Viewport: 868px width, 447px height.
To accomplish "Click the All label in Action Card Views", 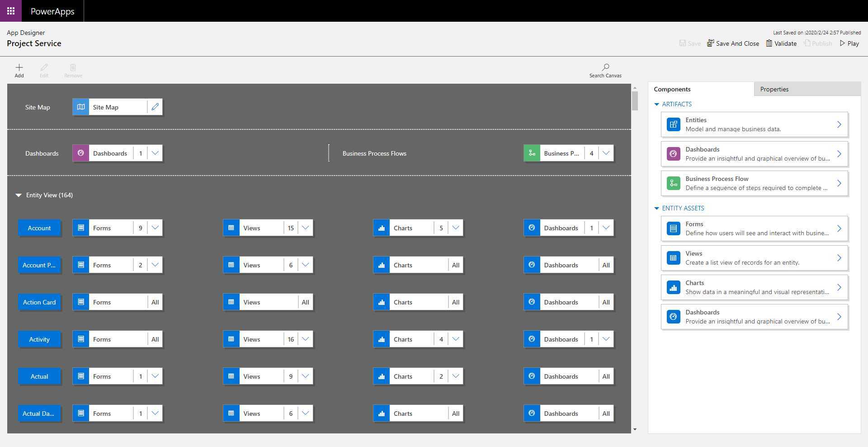I will 306,302.
